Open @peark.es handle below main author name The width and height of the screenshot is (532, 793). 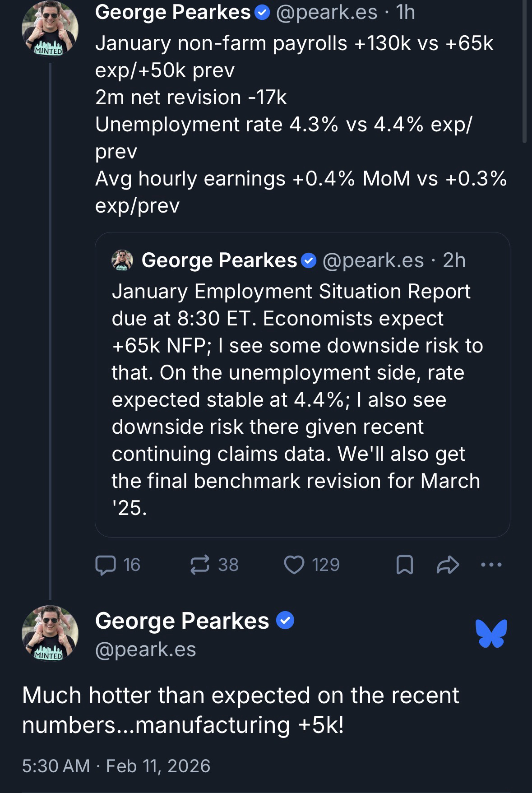coord(145,649)
